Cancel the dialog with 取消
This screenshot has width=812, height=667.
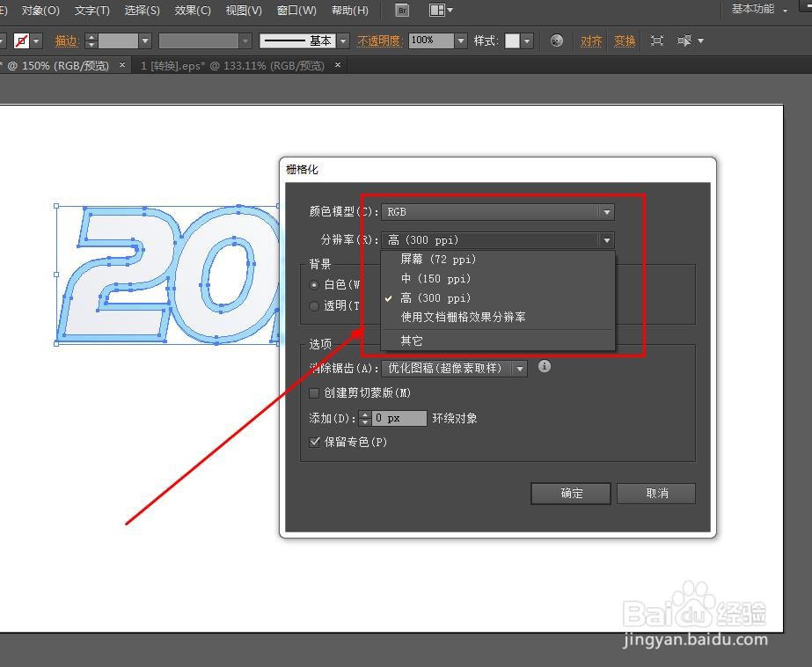[x=655, y=494]
